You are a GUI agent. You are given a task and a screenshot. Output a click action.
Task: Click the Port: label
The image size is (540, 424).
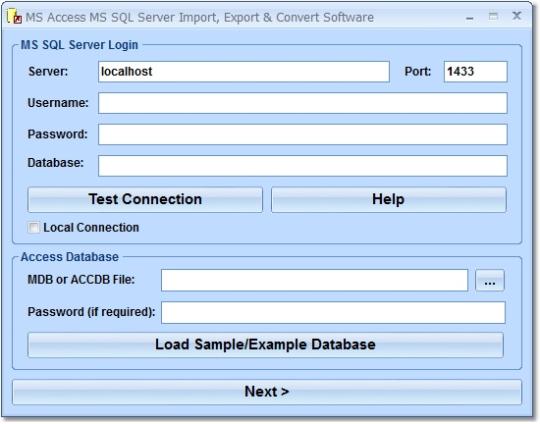coord(418,72)
